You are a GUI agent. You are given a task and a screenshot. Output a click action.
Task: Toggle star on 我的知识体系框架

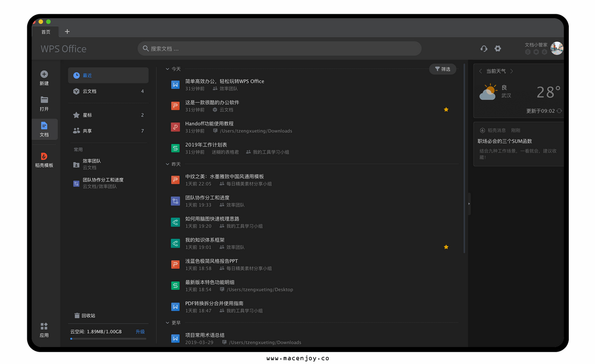coord(446,247)
